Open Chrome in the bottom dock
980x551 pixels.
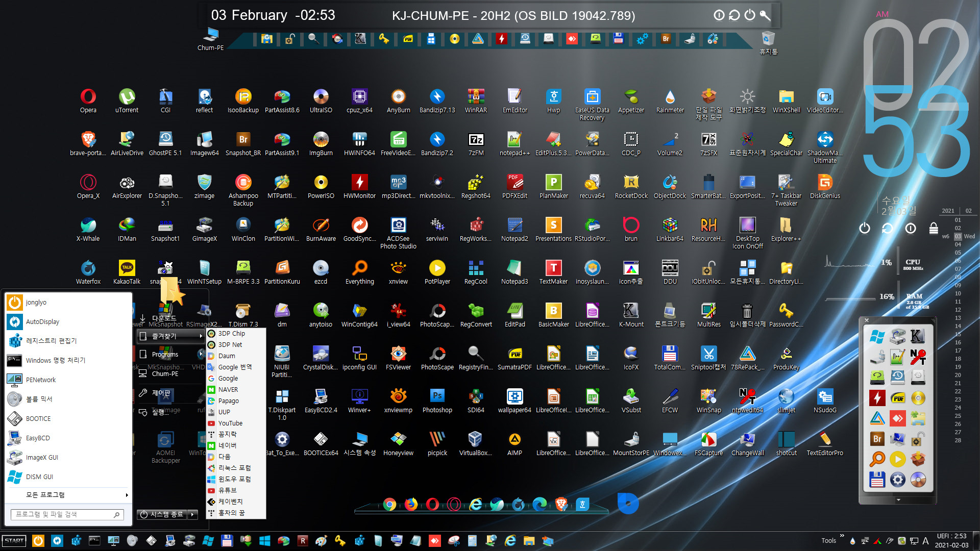pos(389,505)
